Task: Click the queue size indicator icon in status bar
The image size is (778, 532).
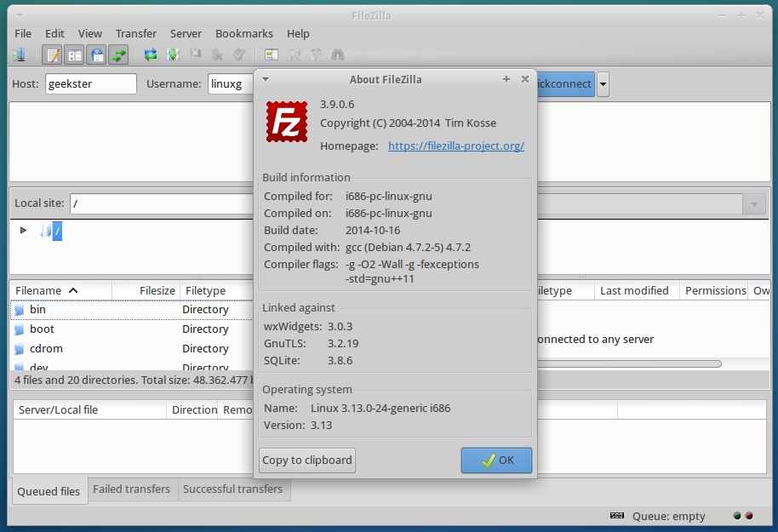Action: [x=617, y=516]
